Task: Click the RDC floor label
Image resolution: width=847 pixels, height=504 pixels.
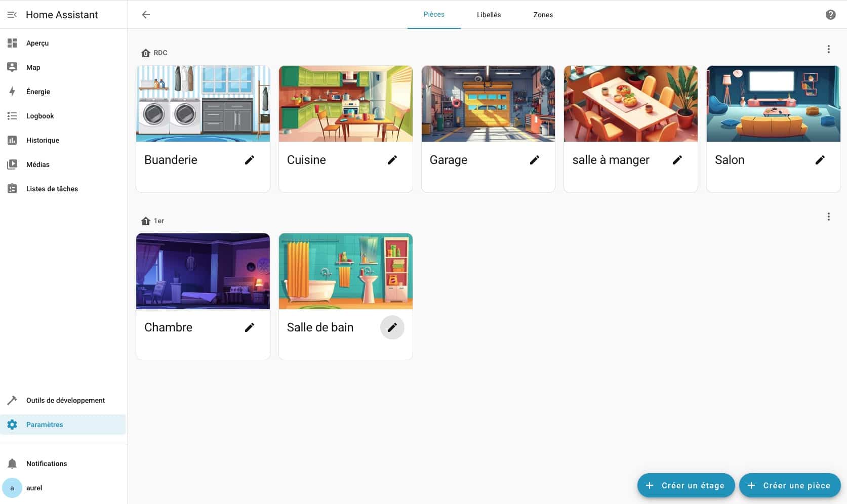Action: click(160, 53)
